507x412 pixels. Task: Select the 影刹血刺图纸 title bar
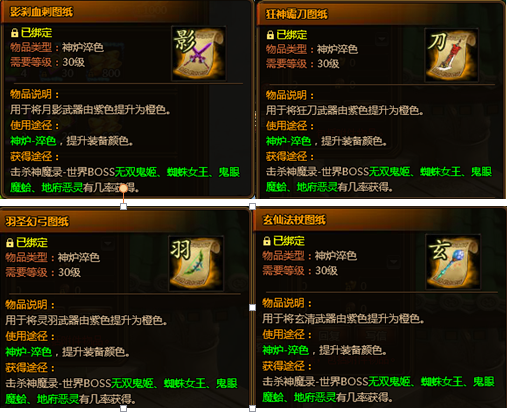[x=127, y=12]
